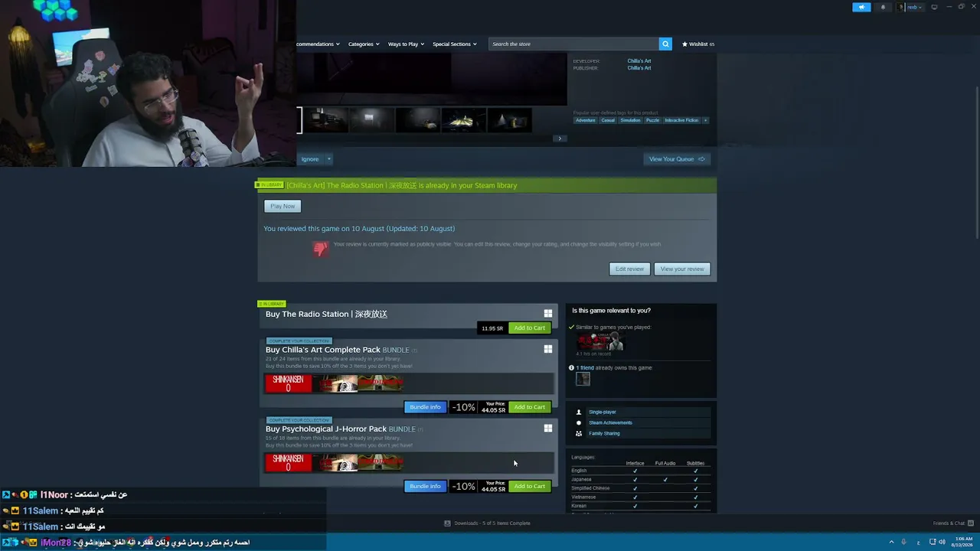
Task: Open the volume control in the taskbar
Action: click(941, 542)
